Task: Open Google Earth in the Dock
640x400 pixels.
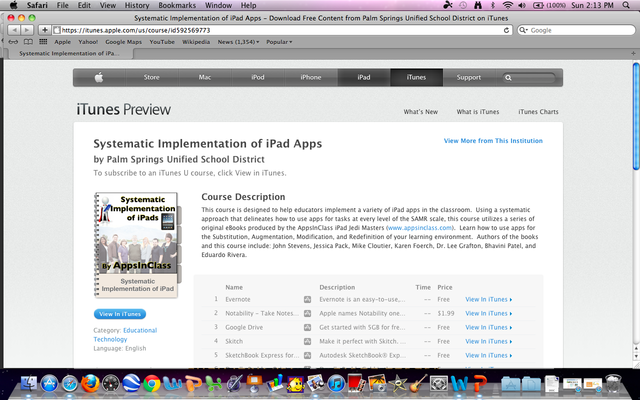Action: click(x=131, y=383)
